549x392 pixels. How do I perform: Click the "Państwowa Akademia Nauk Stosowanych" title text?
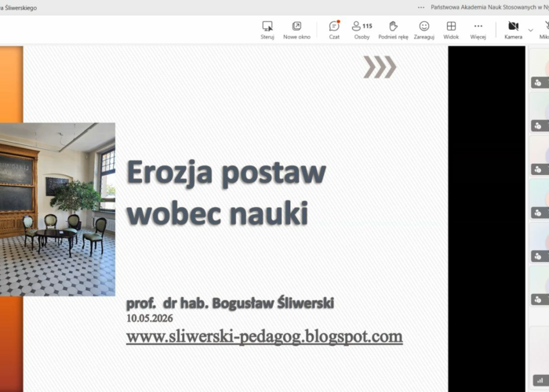489,7
